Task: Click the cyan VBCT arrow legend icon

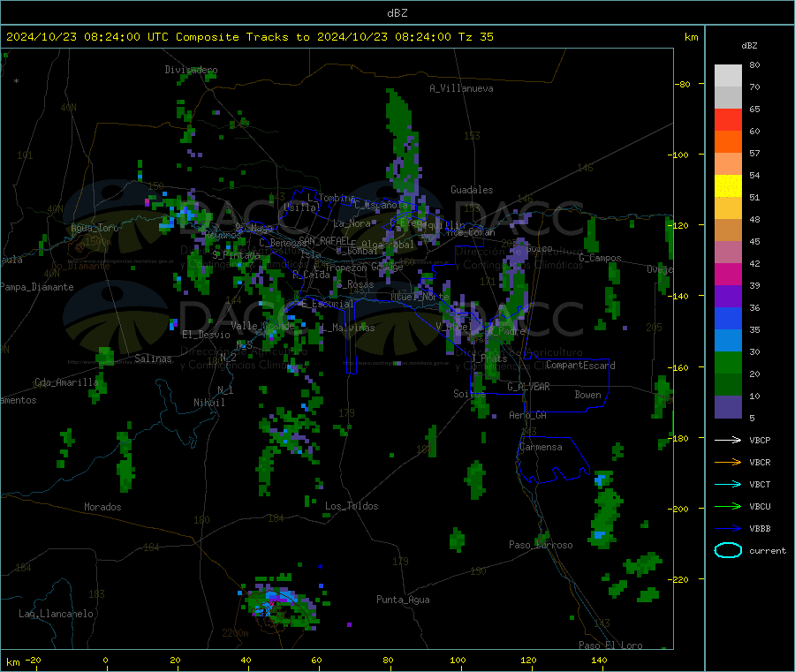Action: point(728,484)
